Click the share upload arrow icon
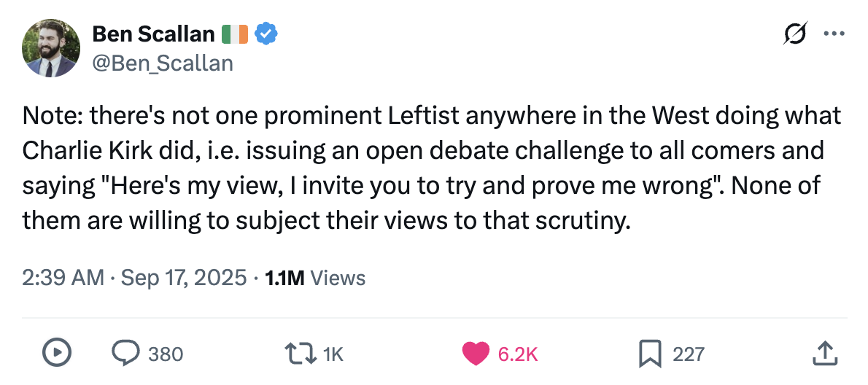 click(822, 354)
